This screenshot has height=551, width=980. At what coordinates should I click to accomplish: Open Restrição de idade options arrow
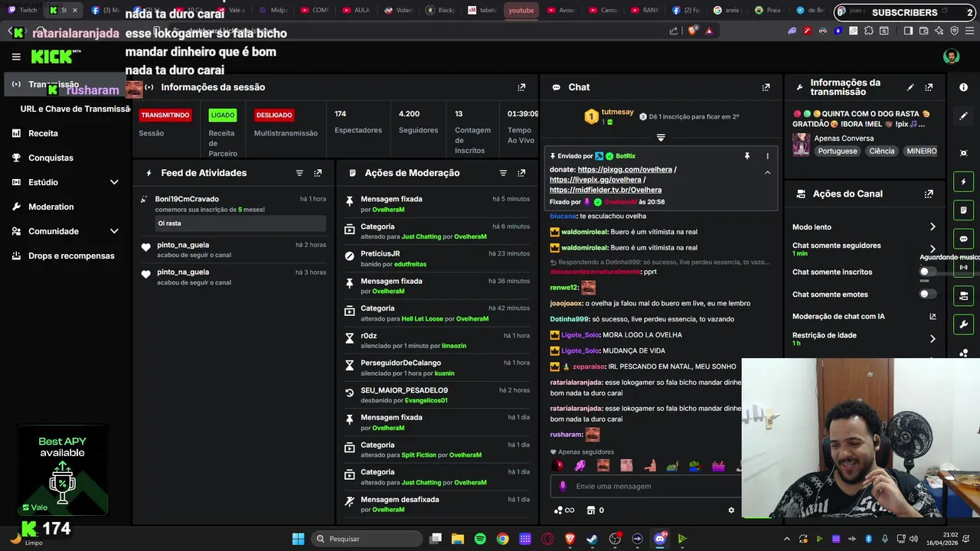tap(933, 338)
